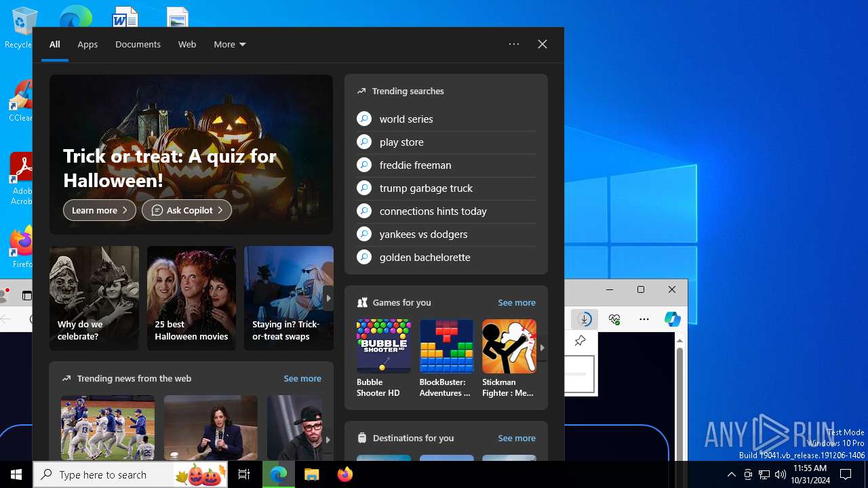Pin the Edge downloads flyout
The image size is (868, 488).
pos(580,341)
